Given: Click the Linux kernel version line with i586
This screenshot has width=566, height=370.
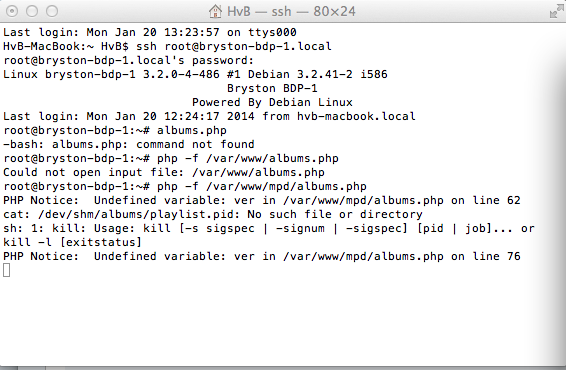Looking at the screenshot, I should pyautogui.click(x=195, y=74).
